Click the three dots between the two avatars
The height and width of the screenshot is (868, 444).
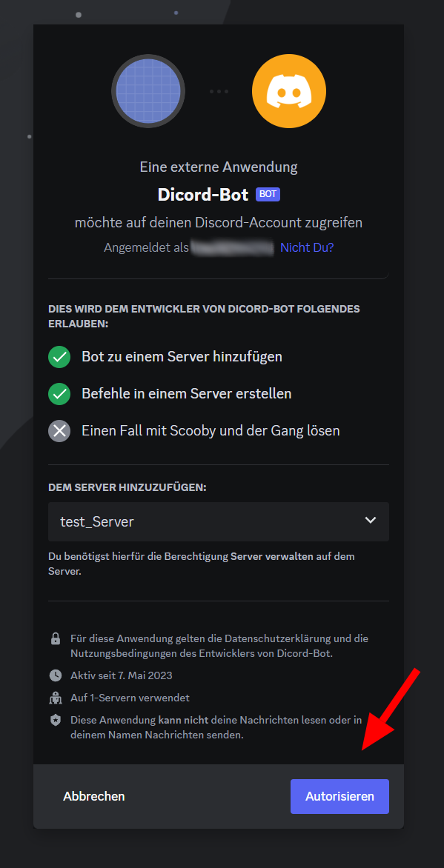(x=219, y=90)
